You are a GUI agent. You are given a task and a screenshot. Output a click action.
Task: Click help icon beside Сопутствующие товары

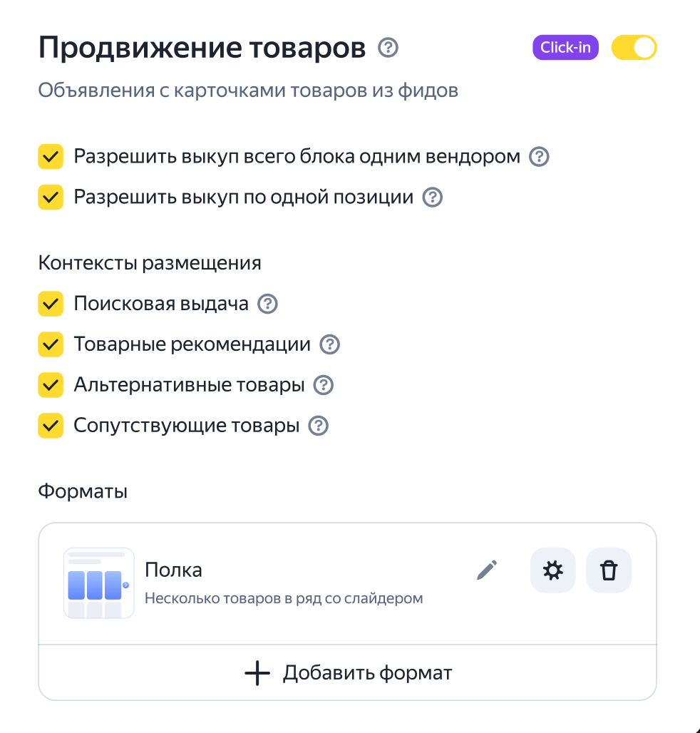(x=318, y=426)
